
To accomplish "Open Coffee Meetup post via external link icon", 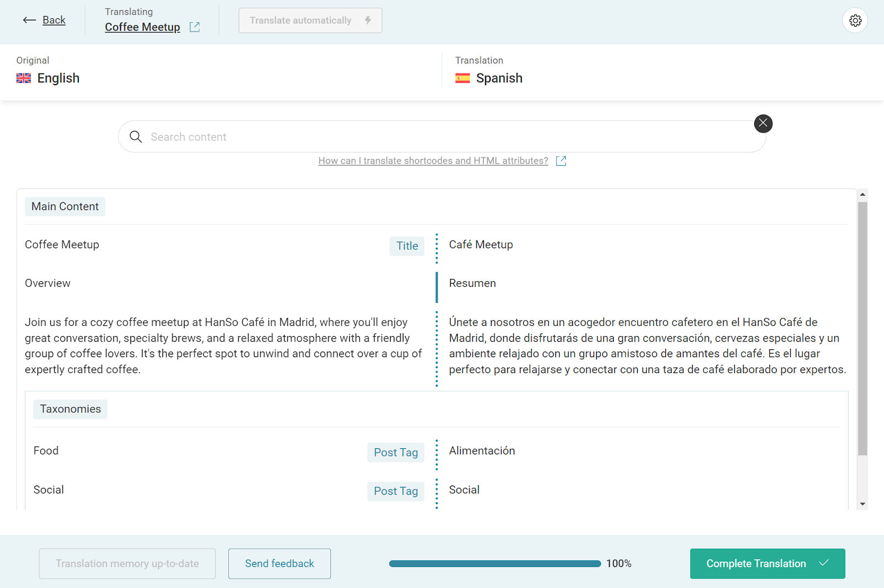I will click(x=194, y=26).
